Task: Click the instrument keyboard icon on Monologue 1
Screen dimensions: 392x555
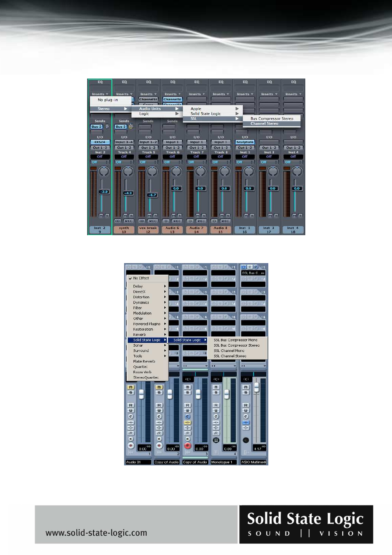Action: 216,440
